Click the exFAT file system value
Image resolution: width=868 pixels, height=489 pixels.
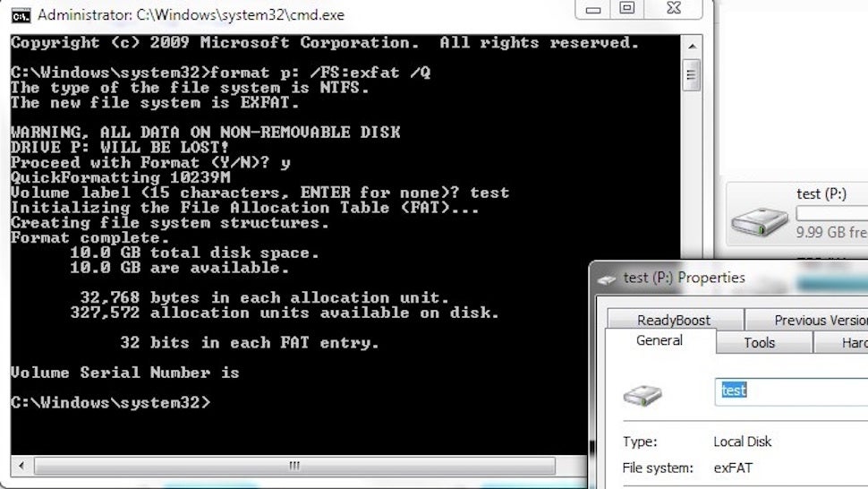(733, 468)
